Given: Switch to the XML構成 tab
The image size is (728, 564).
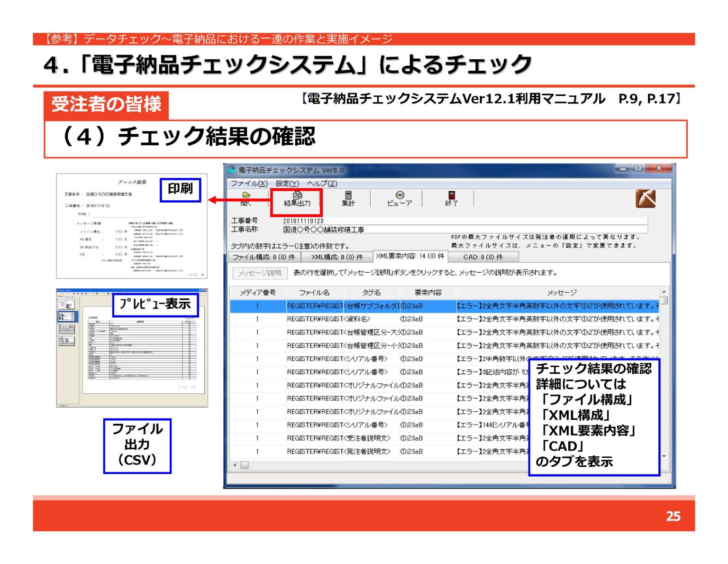Looking at the screenshot, I should (x=337, y=257).
